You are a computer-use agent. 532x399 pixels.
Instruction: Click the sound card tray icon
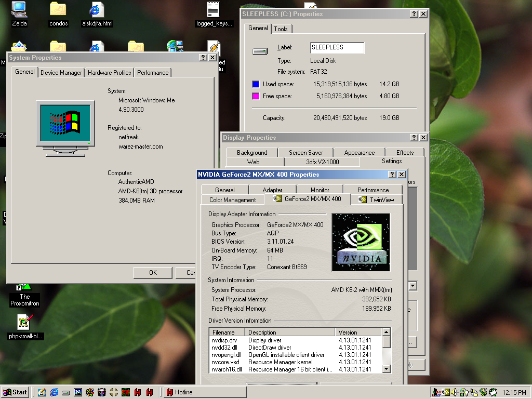[x=483, y=393]
